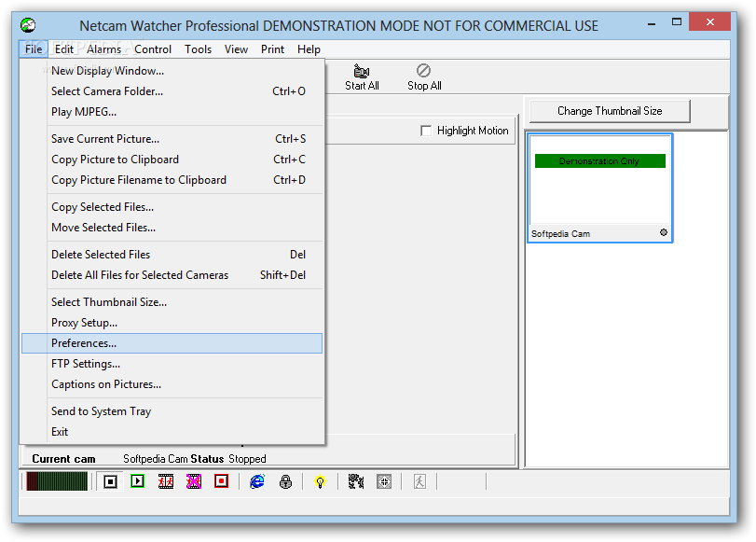Maximize the Netcam Watcher window
The width and height of the screenshot is (756, 542).
coord(677,22)
